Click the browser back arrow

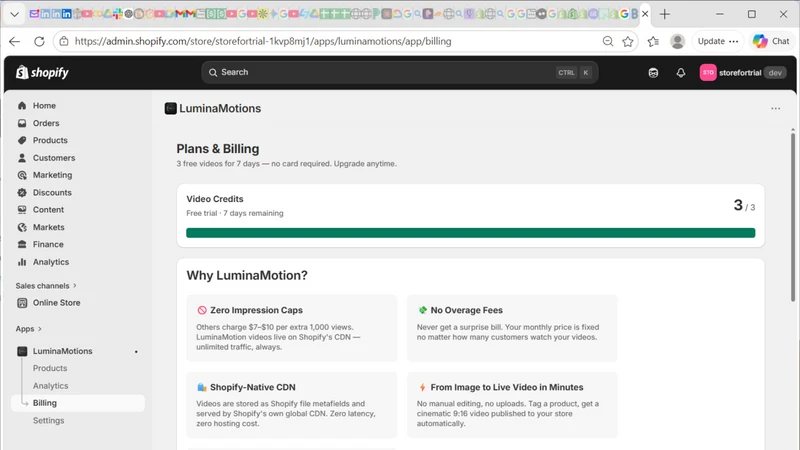[14, 41]
